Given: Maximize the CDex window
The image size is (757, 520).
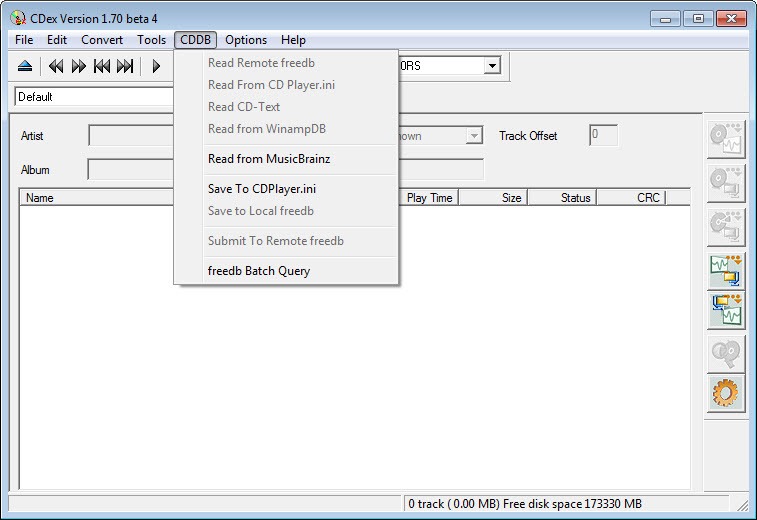Looking at the screenshot, I should 698,19.
